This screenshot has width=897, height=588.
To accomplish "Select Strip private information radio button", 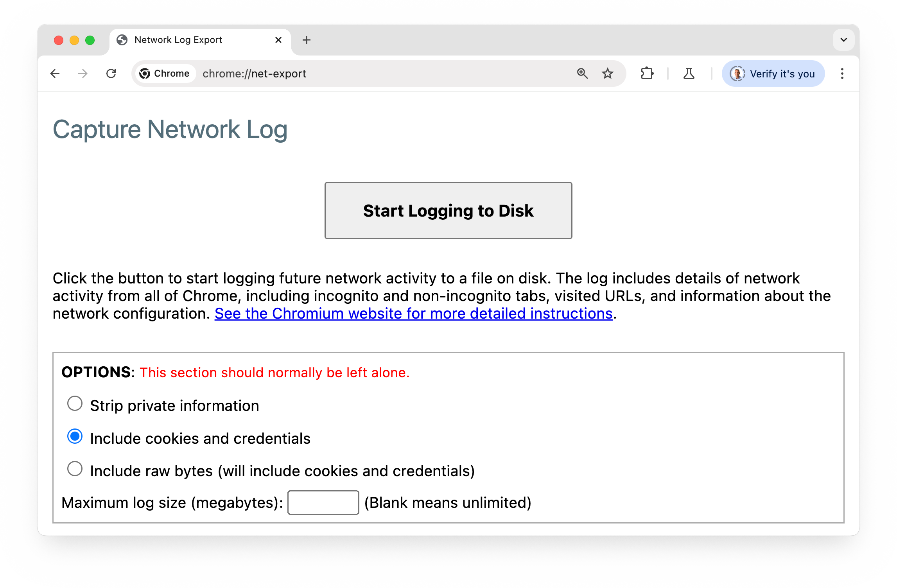I will tap(74, 403).
